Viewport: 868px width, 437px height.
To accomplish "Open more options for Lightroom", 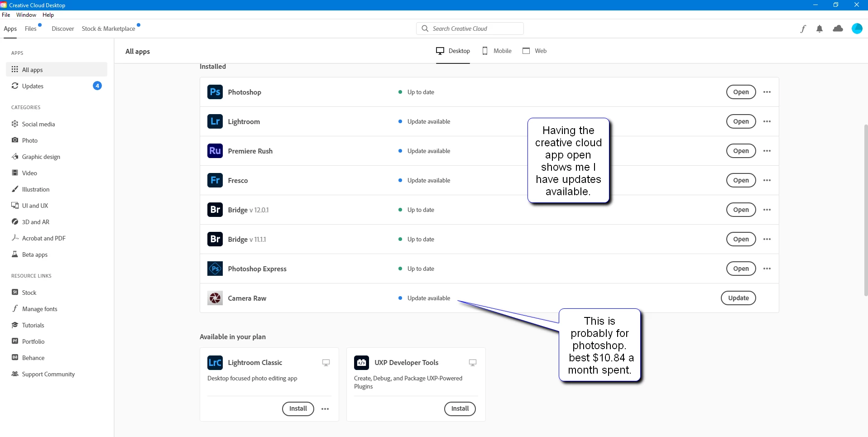I will (767, 121).
